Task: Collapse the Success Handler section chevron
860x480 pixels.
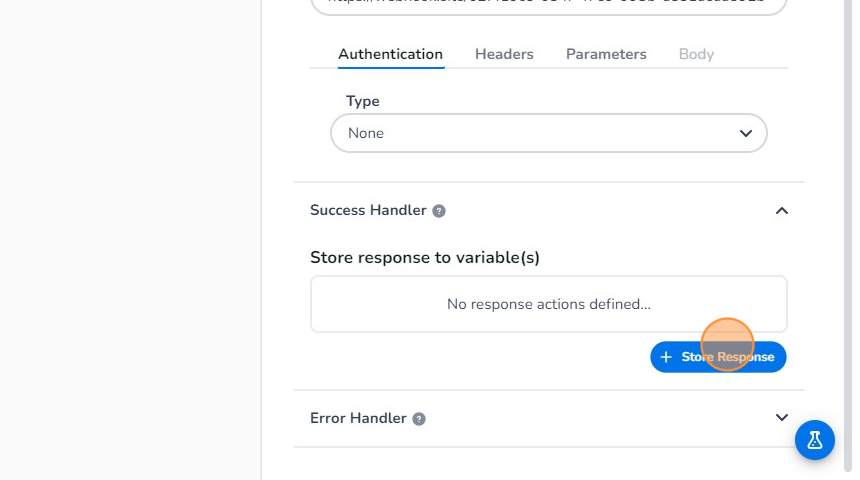Action: coord(782,211)
